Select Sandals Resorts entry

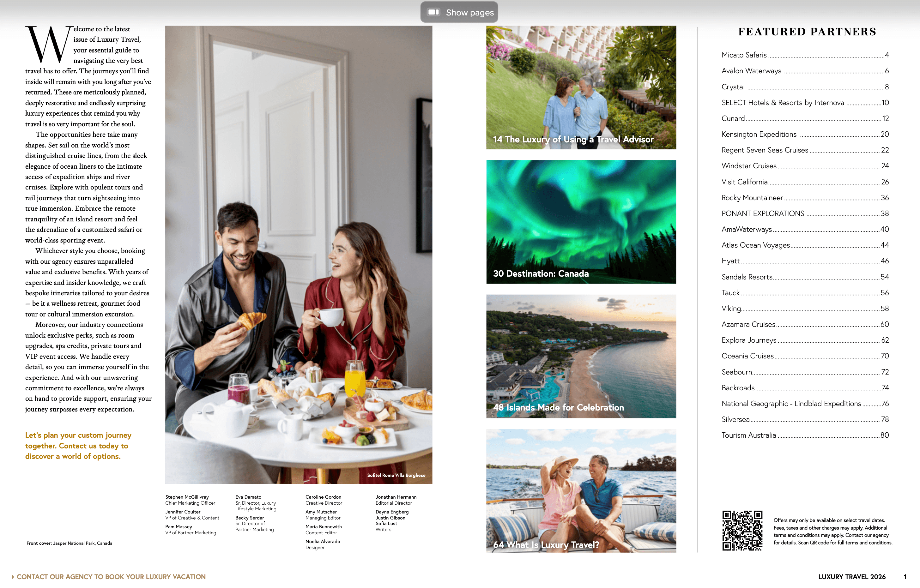coord(805,277)
